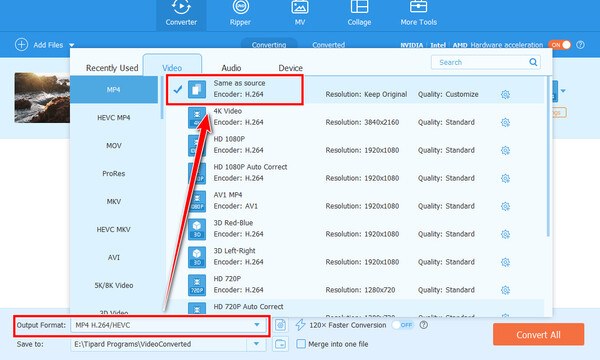
Task: Open settings gear for HD 1080P
Action: tap(505, 150)
